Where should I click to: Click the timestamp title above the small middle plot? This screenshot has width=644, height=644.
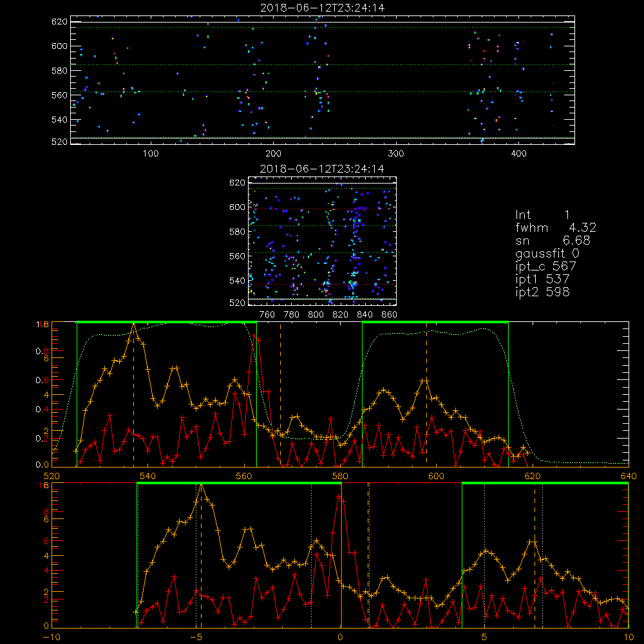[x=323, y=169]
